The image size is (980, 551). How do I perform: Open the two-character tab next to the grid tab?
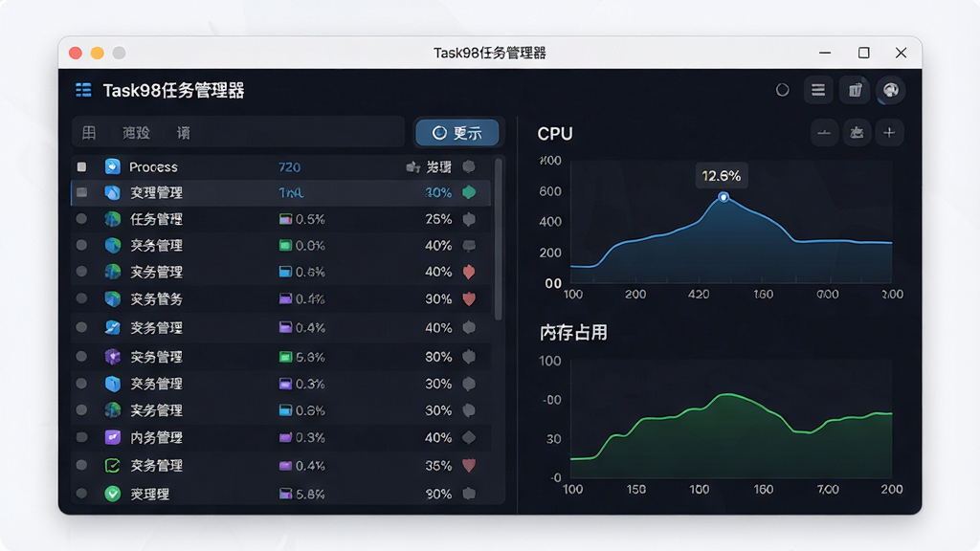click(136, 132)
